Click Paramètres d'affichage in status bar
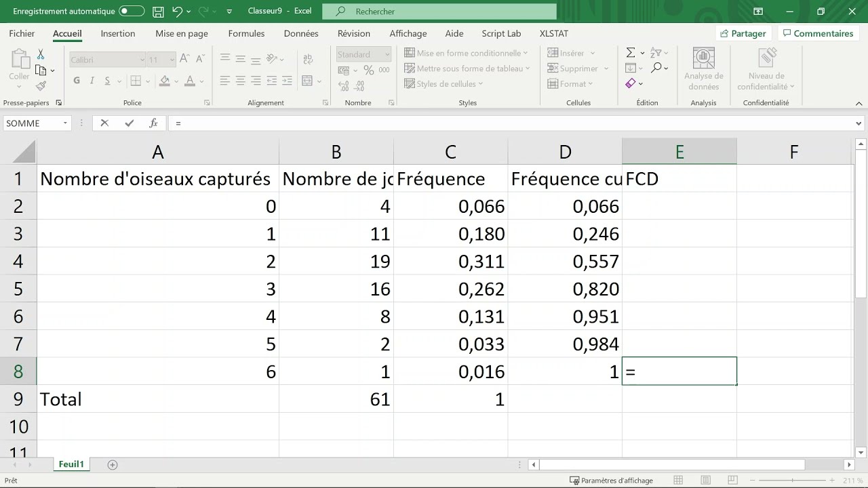Image resolution: width=868 pixels, height=488 pixels. pyautogui.click(x=611, y=481)
